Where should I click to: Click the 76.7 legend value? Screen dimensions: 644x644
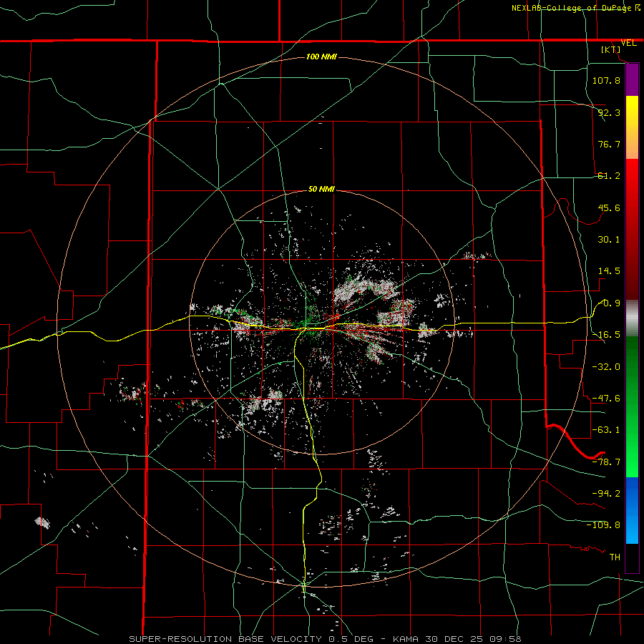click(x=609, y=144)
